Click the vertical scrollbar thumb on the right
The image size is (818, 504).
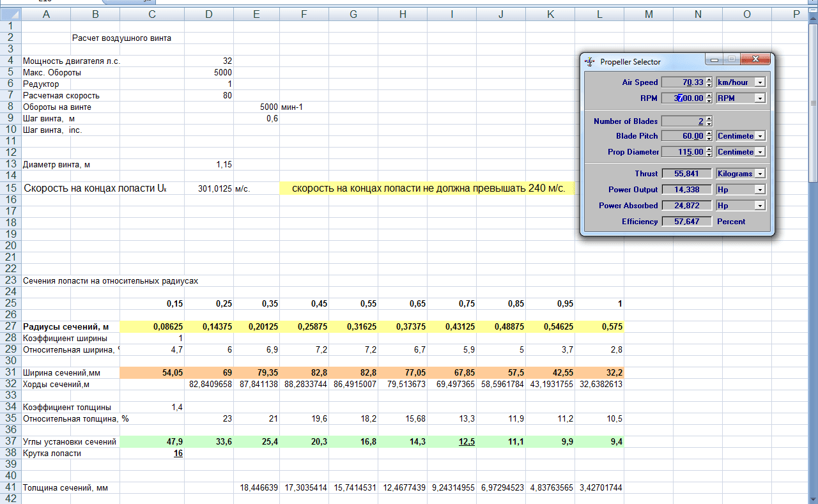(813, 102)
